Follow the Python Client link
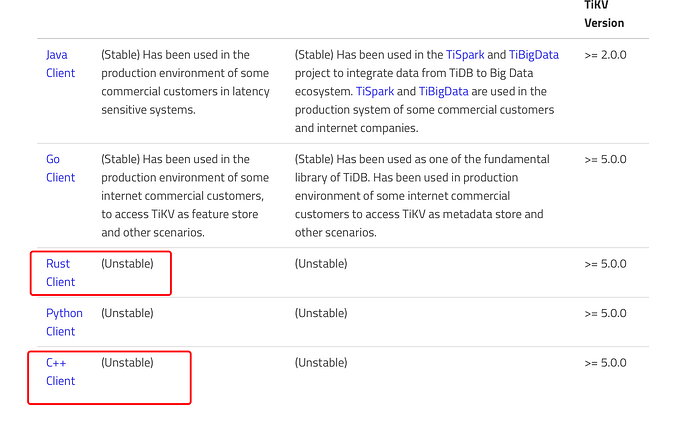 coord(64,322)
